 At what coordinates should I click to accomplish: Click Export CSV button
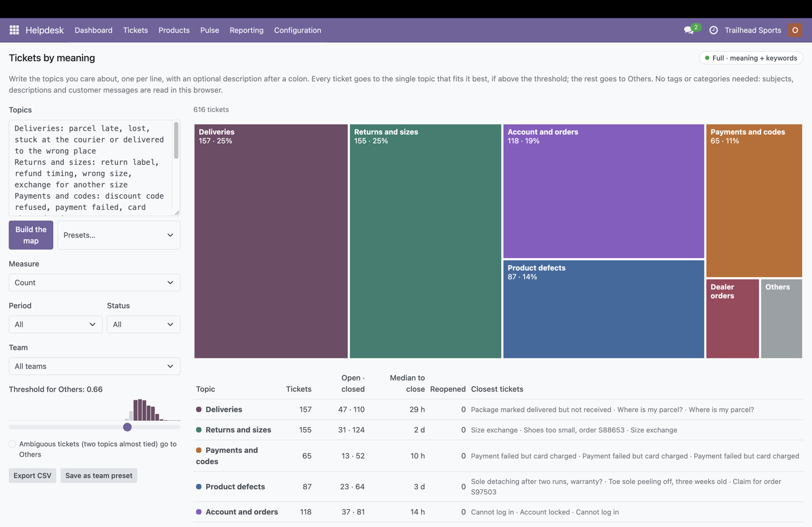(x=32, y=475)
